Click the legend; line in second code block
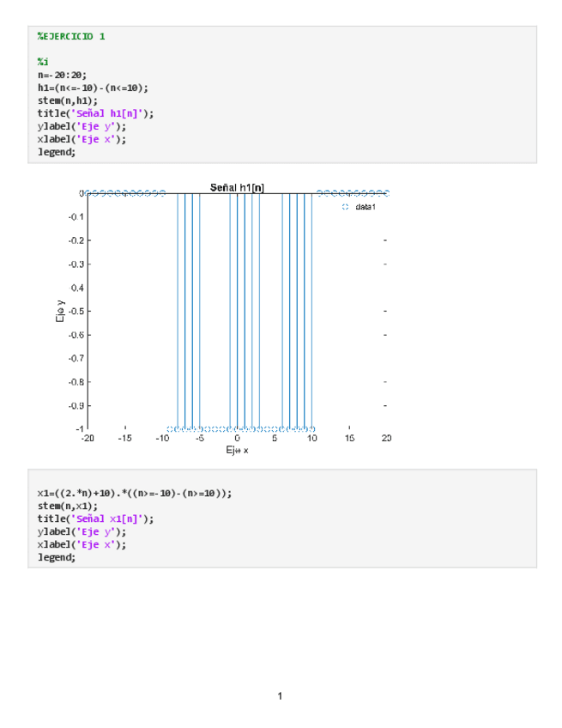This screenshot has height=728, width=562. 56,557
